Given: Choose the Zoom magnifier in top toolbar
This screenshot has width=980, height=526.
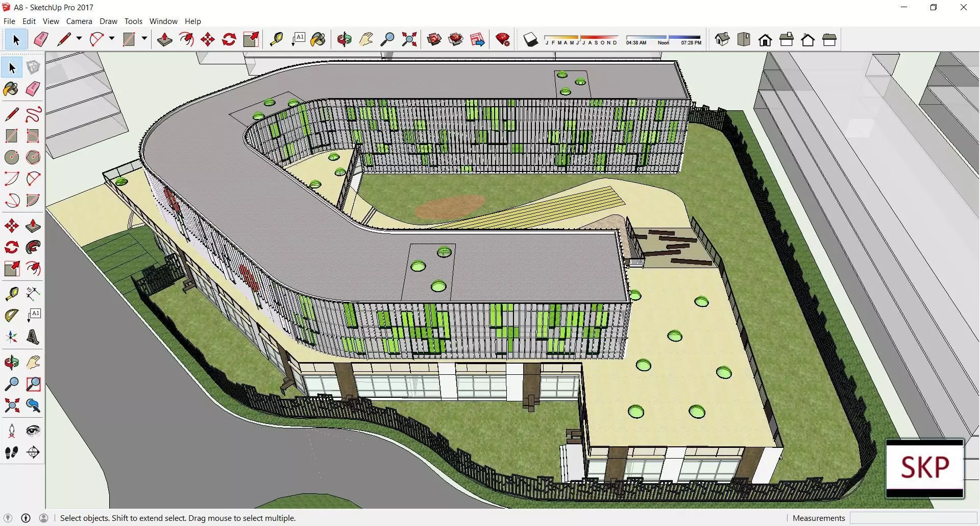Looking at the screenshot, I should (x=387, y=39).
